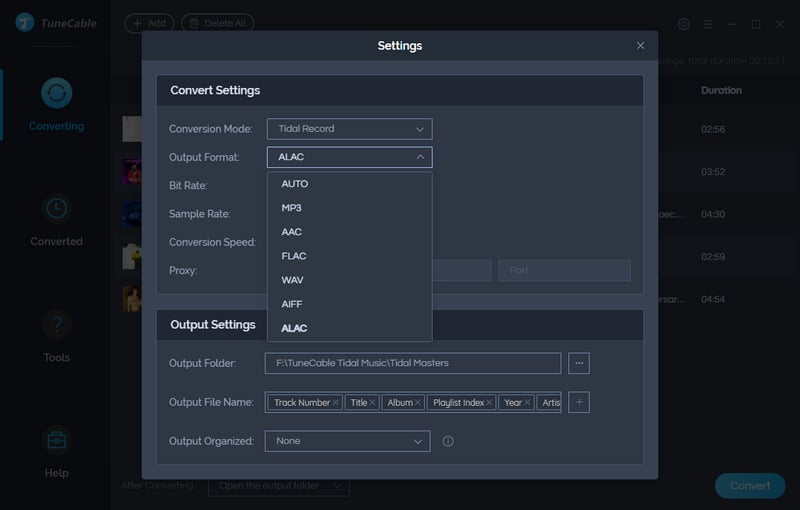Collapse the Output Format dropdown

point(349,157)
